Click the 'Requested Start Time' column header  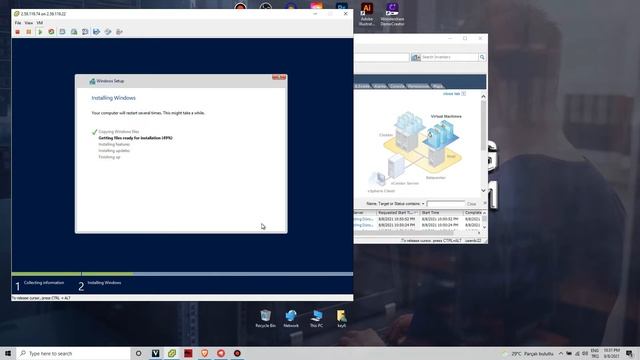[398, 213]
